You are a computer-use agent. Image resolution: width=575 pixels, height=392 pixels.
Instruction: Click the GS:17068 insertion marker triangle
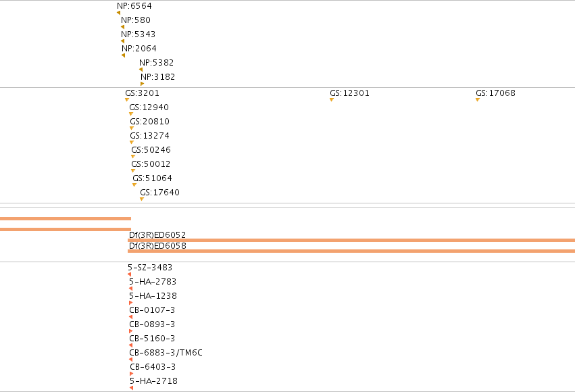pyautogui.click(x=478, y=100)
